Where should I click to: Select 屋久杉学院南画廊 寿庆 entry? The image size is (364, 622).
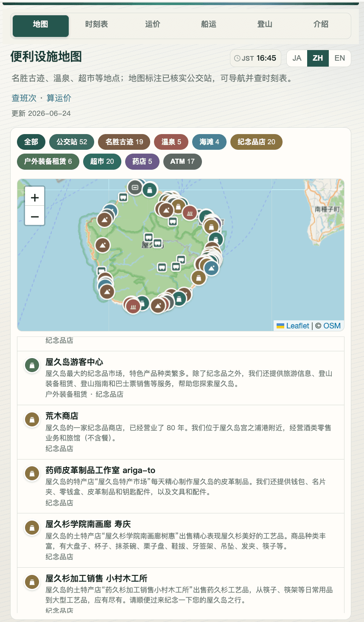click(x=181, y=540)
